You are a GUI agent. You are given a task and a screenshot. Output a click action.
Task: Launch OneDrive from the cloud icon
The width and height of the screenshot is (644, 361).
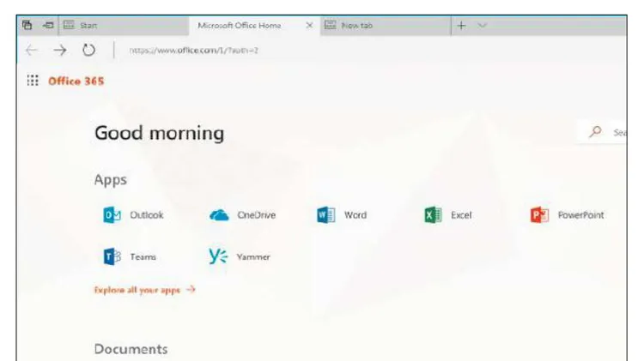click(219, 215)
